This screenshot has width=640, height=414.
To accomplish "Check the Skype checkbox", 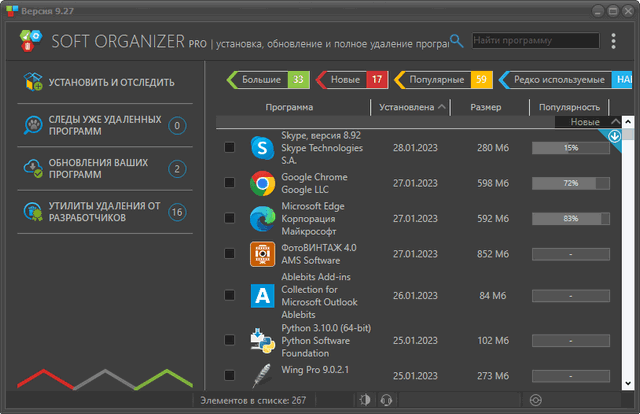I will click(x=230, y=148).
